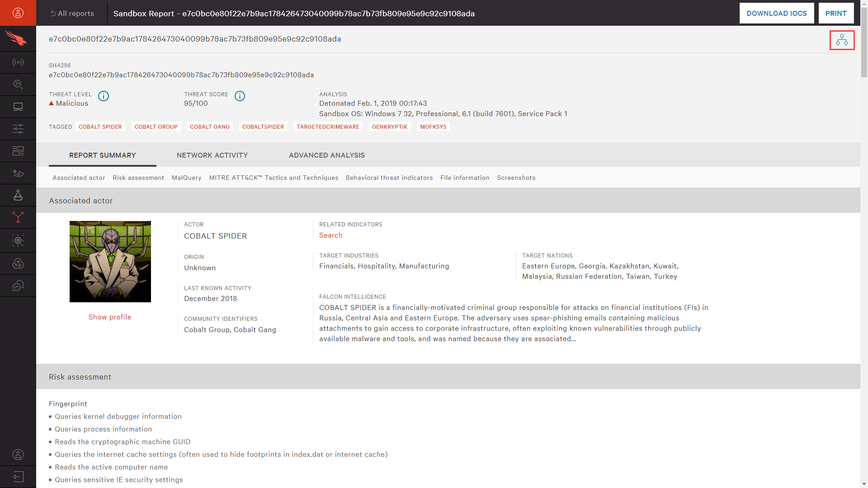The width and height of the screenshot is (868, 488).
Task: Switch to the Network Activity tab
Action: tap(212, 155)
